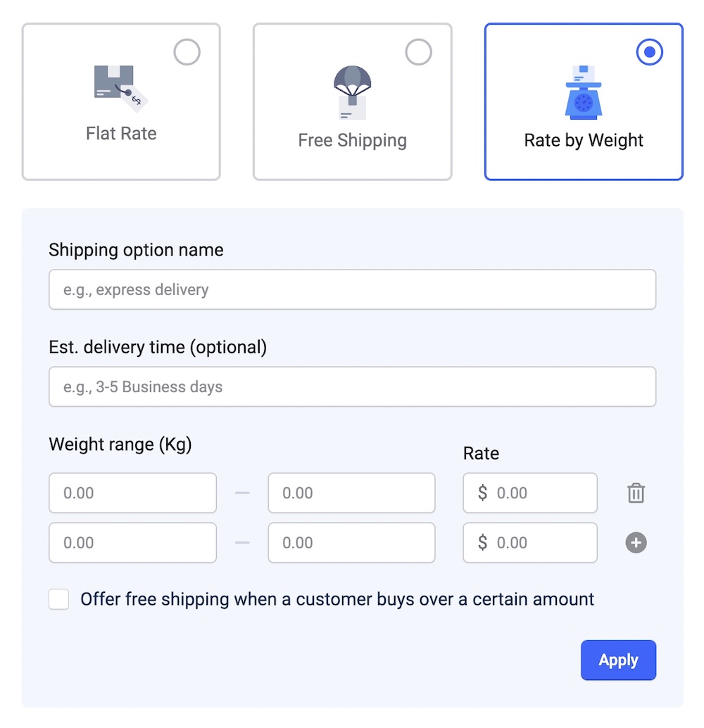Viewport: 704px width, 728px height.
Task: Click first row minimum weight field
Action: click(x=132, y=493)
